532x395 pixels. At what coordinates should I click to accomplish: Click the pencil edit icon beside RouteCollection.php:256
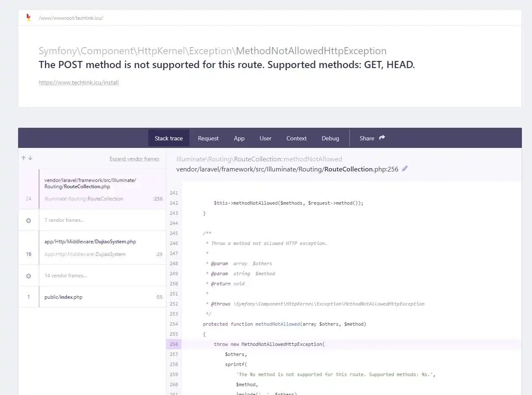pyautogui.click(x=405, y=169)
